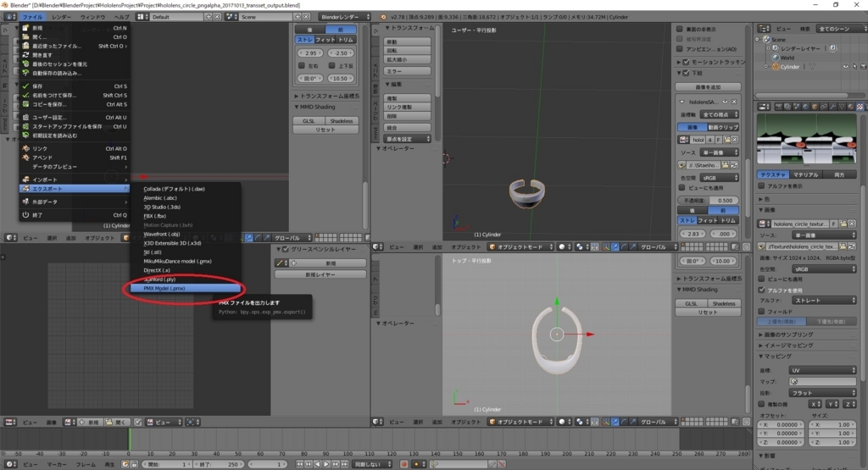Expand the 画像のサンプリング panel
This screenshot has height=470, width=868.
[788, 335]
